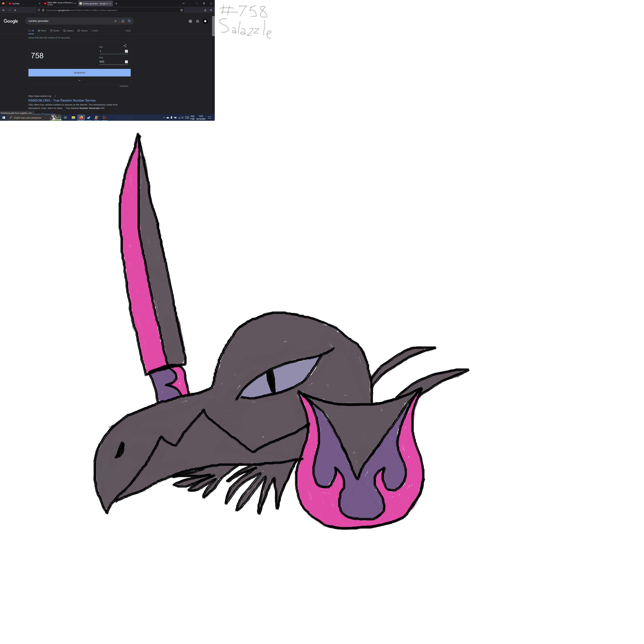This screenshot has width=644, height=644.
Task: Open the three-dot menu beside random.org
Action: 55,96
